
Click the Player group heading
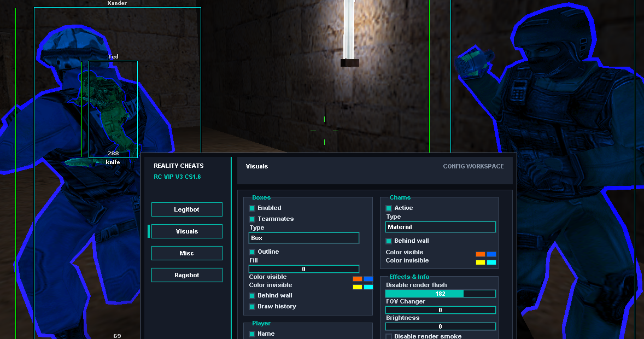click(x=261, y=323)
